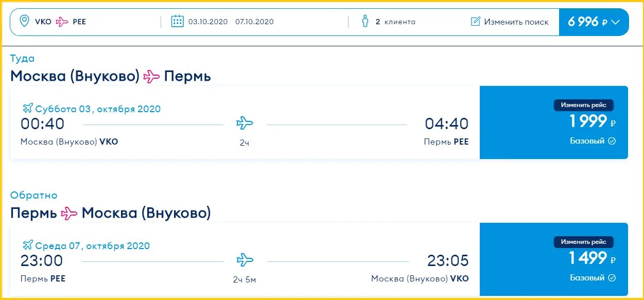644x300 pixels.
Task: Click the Изменить поиск link
Action: pos(516,22)
